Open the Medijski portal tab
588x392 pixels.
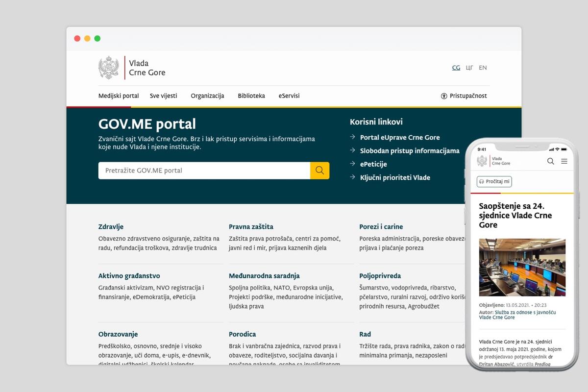(x=119, y=96)
